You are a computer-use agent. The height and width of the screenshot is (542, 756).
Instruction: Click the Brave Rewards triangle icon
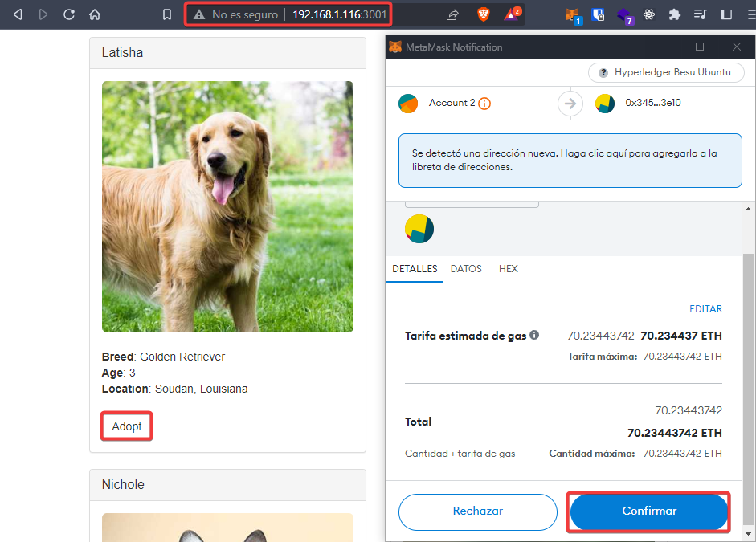point(511,14)
